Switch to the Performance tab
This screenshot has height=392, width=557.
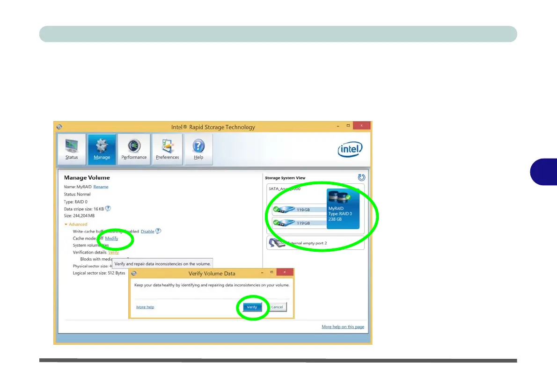coord(134,149)
